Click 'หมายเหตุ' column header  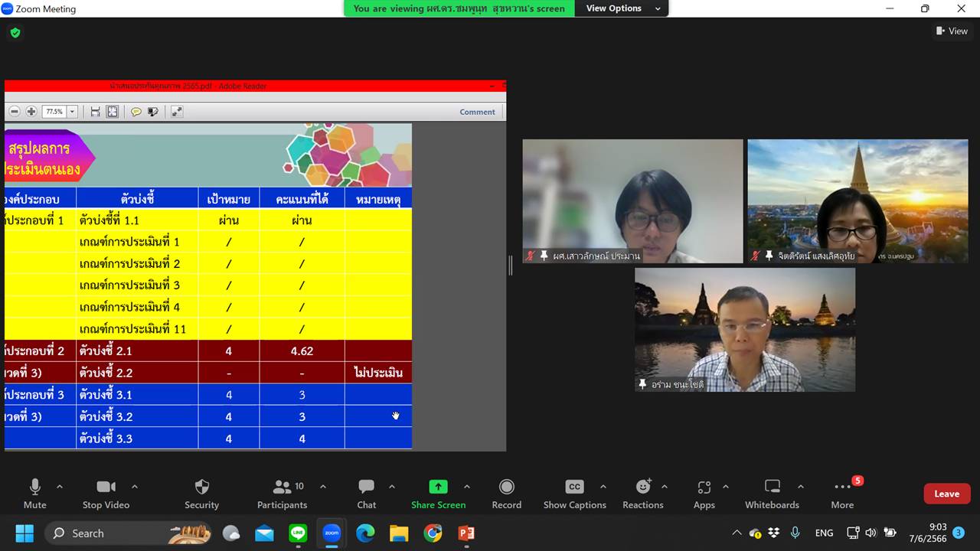coord(378,199)
